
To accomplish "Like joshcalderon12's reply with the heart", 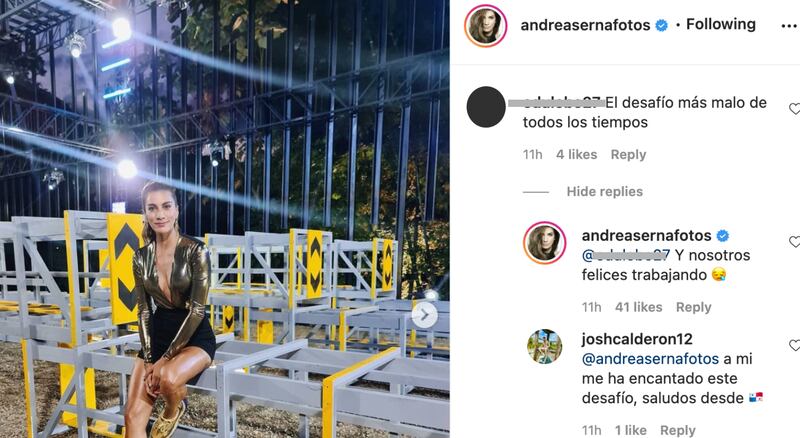I will [794, 345].
